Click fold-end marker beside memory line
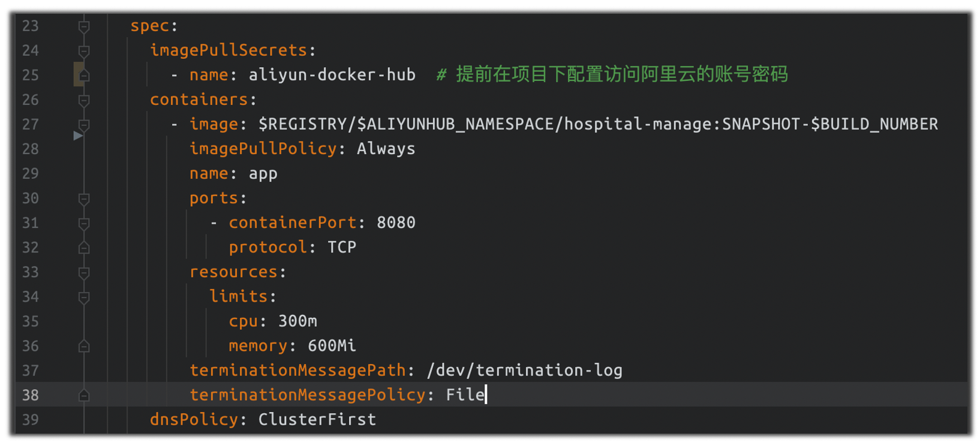The width and height of the screenshot is (980, 445). click(x=84, y=346)
